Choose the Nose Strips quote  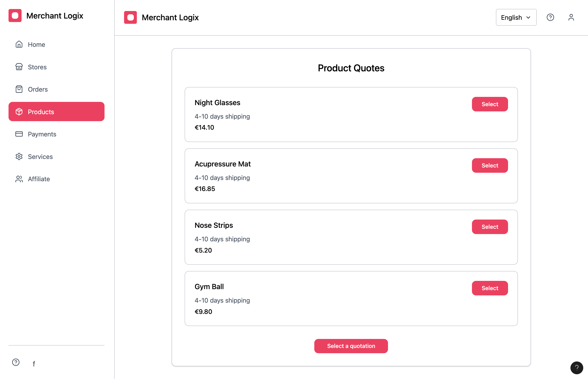click(x=489, y=227)
